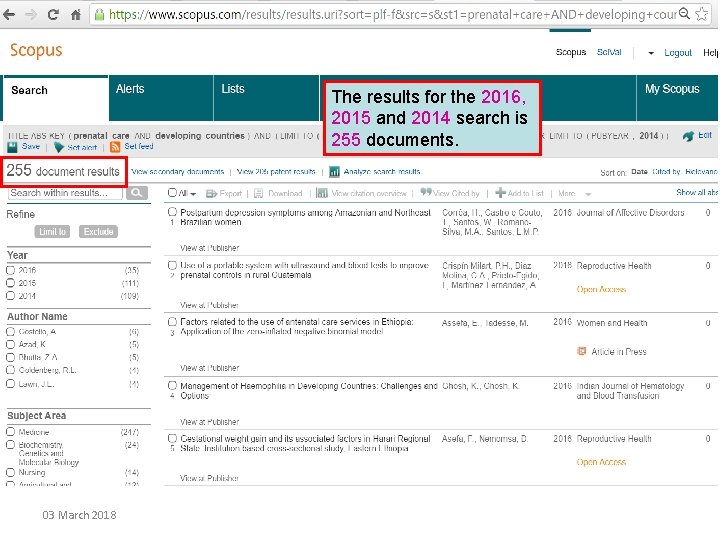Image resolution: width=720 pixels, height=540 pixels.
Task: Check the All results checkbox
Action: [172, 193]
